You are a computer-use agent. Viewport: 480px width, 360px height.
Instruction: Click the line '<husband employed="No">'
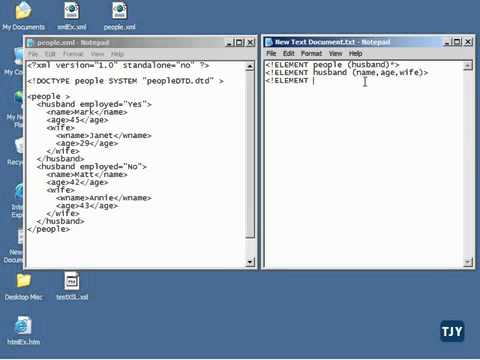(92, 167)
